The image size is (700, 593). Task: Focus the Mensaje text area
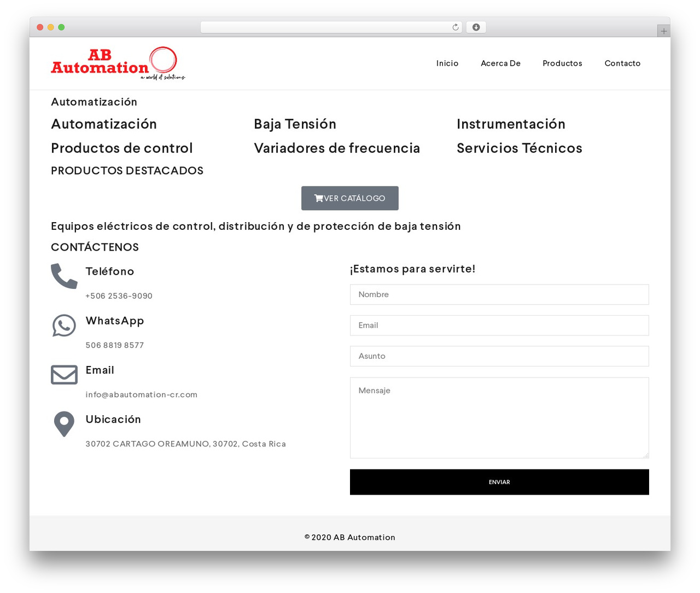coord(499,418)
